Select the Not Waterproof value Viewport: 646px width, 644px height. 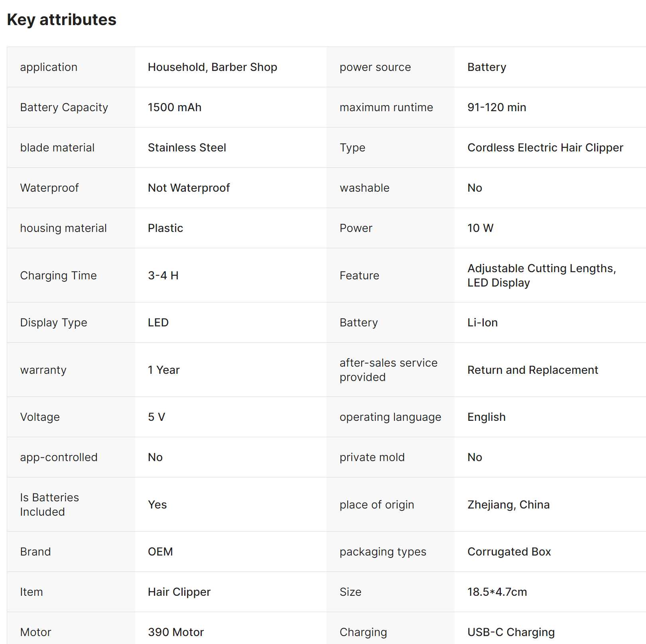pos(189,188)
